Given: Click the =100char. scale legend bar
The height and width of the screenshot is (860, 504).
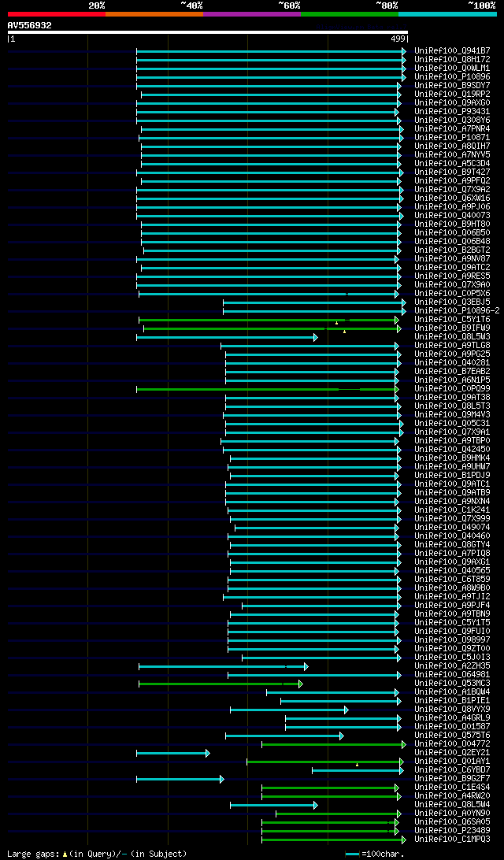Looking at the screenshot, I should tap(352, 854).
